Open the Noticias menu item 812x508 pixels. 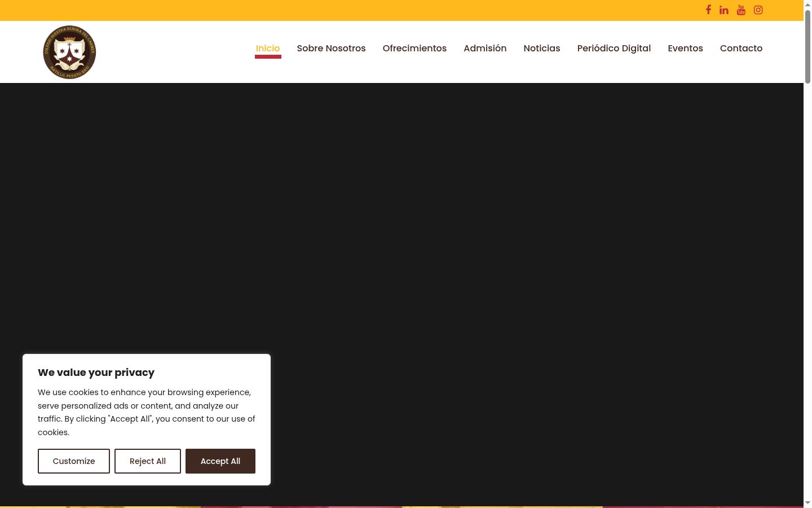click(x=542, y=49)
